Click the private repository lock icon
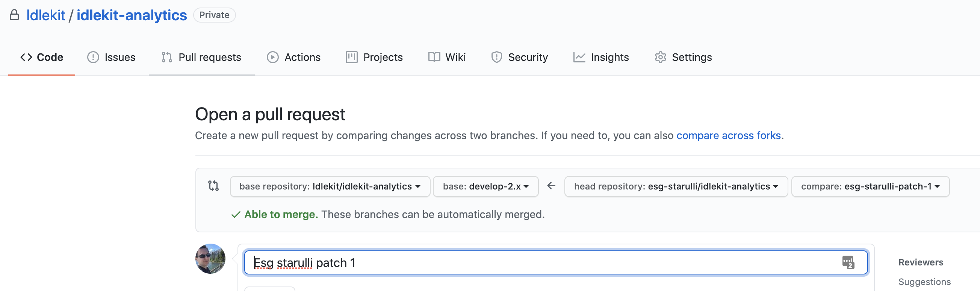Viewport: 980px width, 291px height. (x=14, y=15)
